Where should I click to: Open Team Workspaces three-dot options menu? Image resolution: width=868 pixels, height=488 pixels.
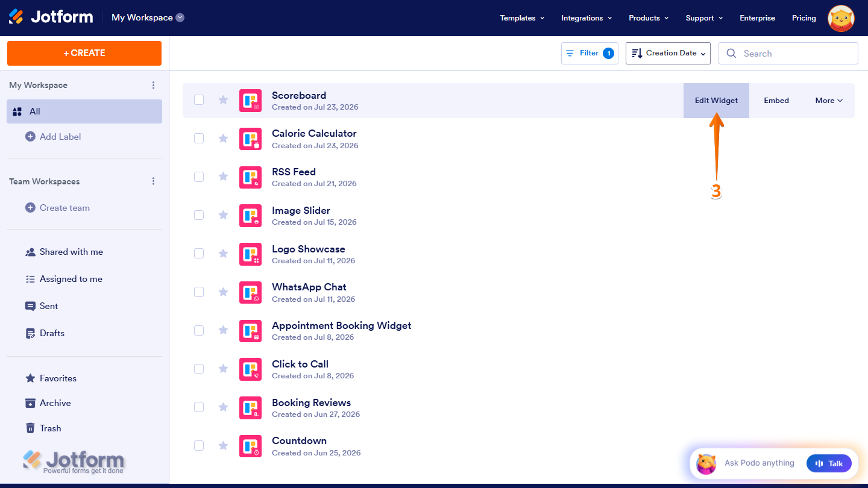tap(154, 181)
